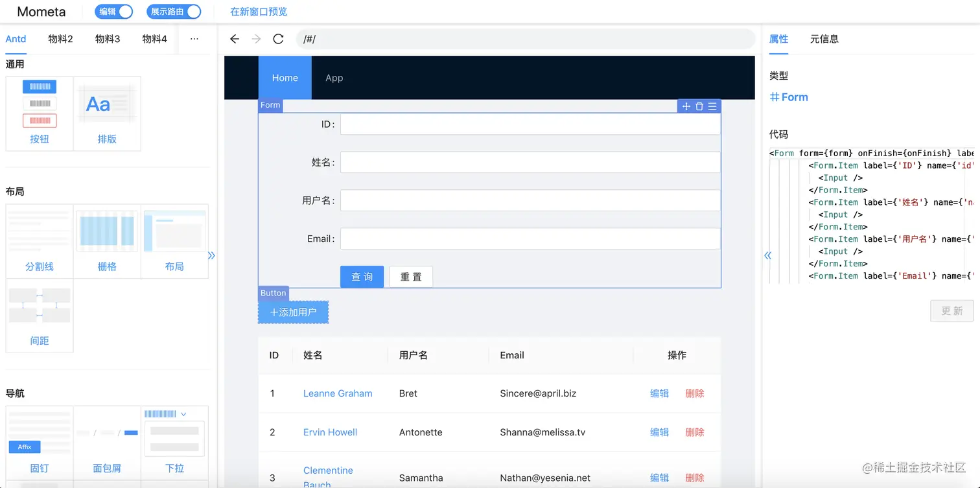Open the Clementine Bauch user link
This screenshot has width=980, height=488.
tap(328, 477)
